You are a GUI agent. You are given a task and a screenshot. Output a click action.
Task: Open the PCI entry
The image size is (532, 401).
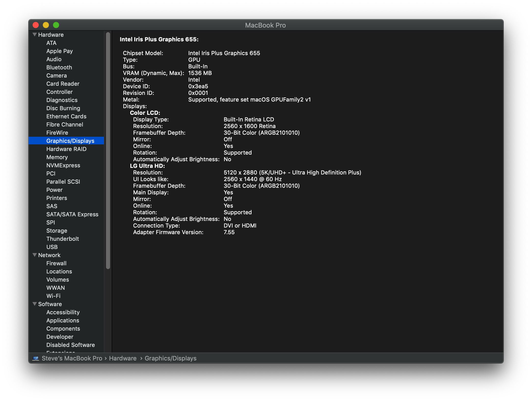(x=51, y=173)
